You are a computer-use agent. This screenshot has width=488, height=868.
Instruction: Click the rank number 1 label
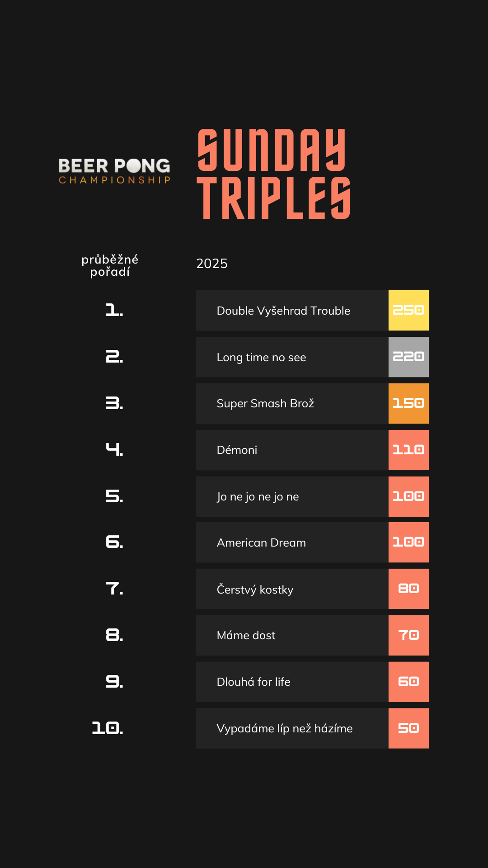point(114,311)
